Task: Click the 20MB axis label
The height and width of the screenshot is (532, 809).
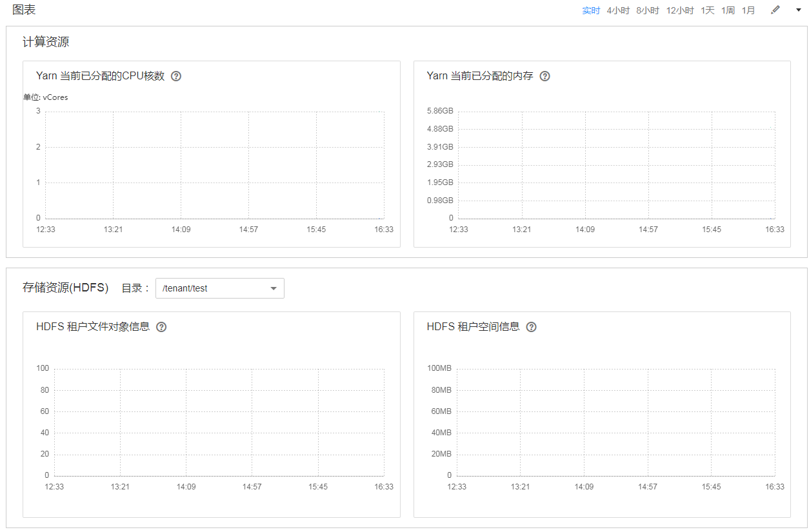Action: [441, 454]
